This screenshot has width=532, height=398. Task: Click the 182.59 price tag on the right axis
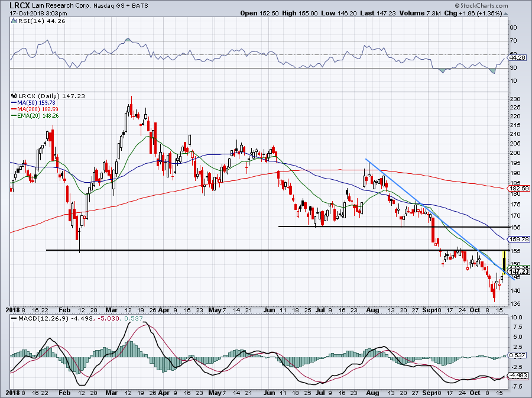point(519,188)
